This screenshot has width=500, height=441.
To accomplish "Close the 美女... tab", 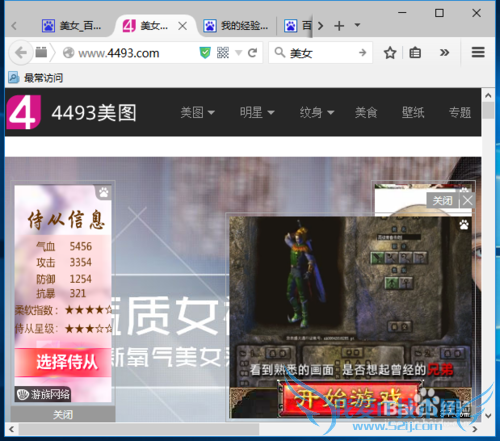I will click(182, 26).
